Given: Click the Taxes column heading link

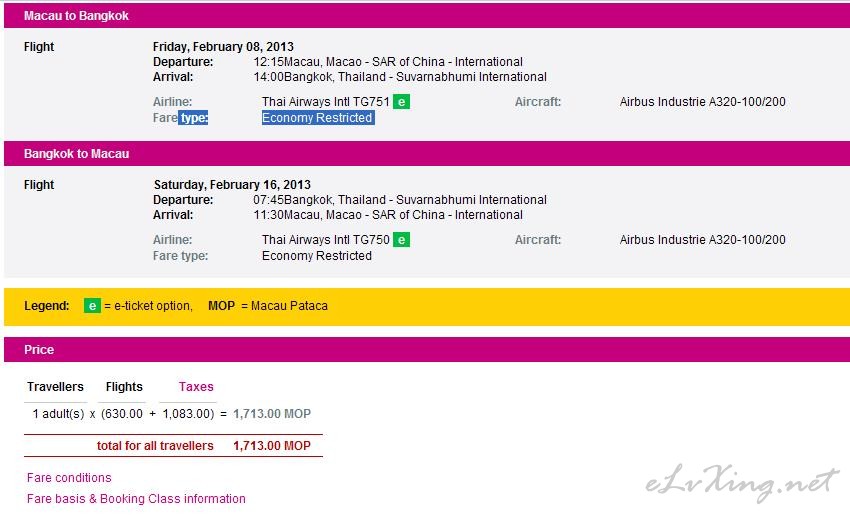Looking at the screenshot, I should [x=196, y=387].
